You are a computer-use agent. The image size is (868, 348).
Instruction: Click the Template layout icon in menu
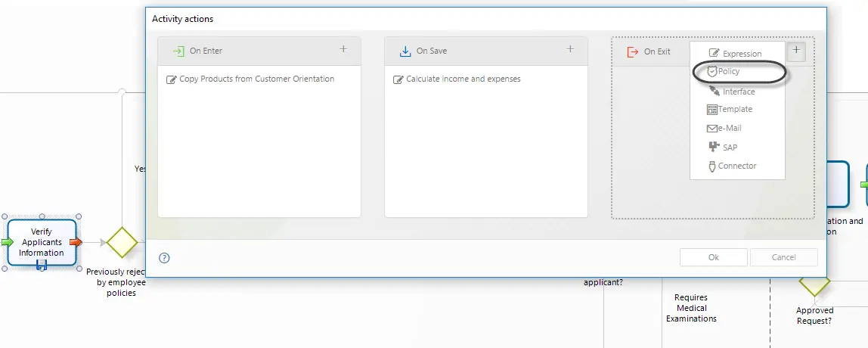tap(712, 110)
